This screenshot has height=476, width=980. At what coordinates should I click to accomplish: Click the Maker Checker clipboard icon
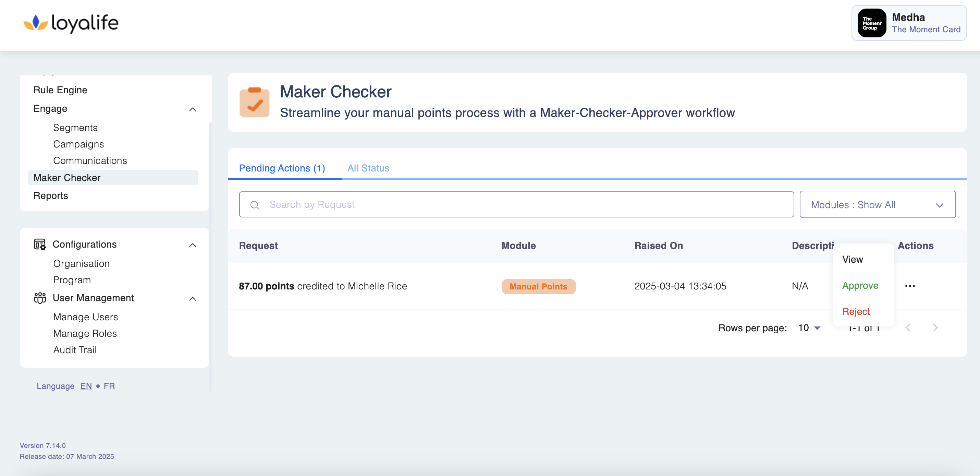pos(254,102)
